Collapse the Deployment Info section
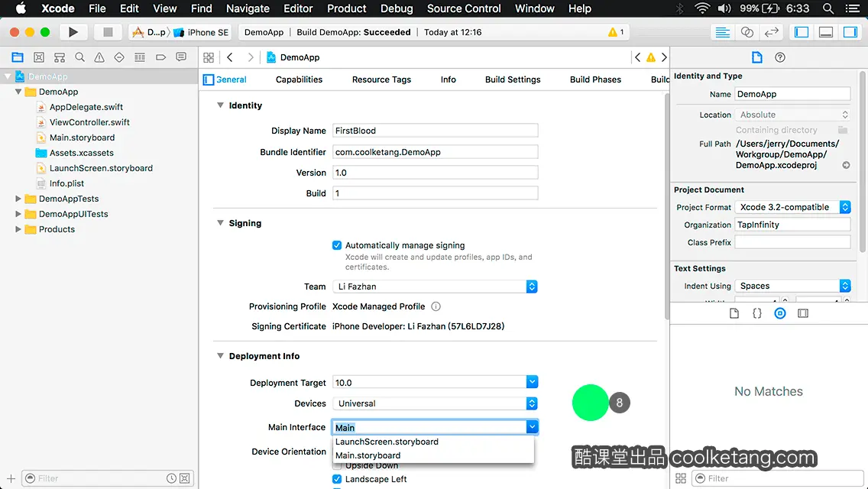This screenshot has height=489, width=868. tap(220, 355)
